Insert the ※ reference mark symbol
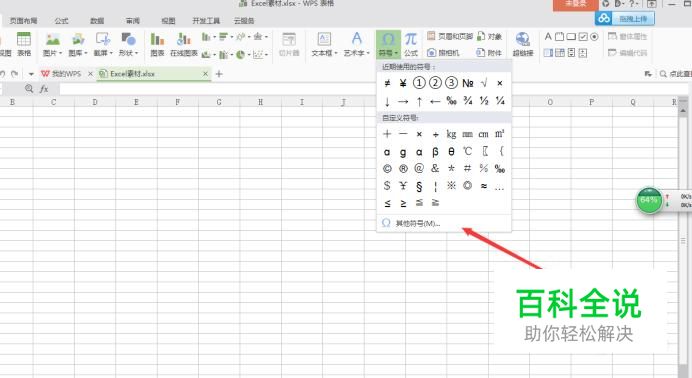 click(x=451, y=186)
